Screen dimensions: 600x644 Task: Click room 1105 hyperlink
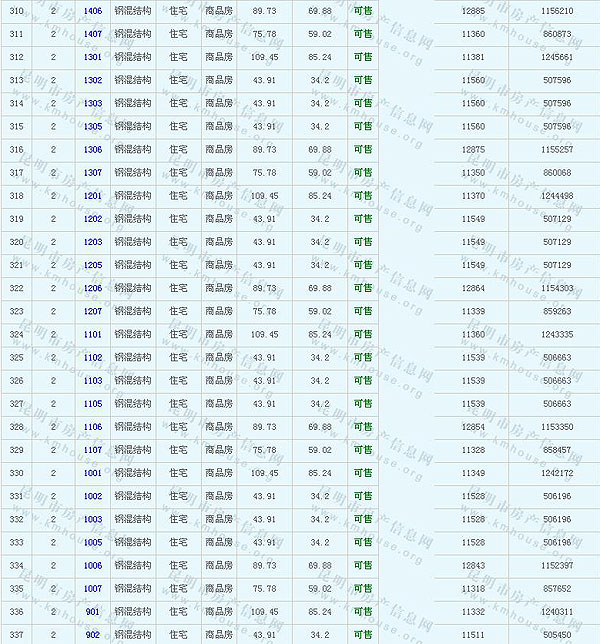point(93,404)
